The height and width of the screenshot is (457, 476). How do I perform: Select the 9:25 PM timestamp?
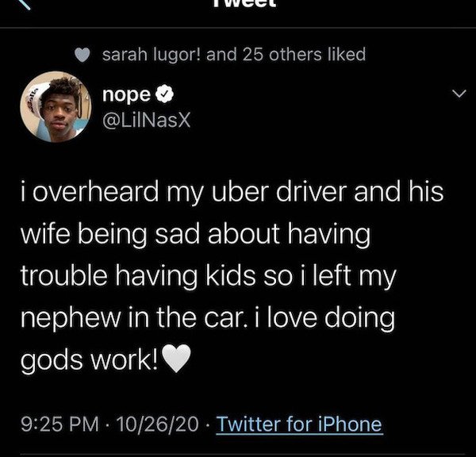pyautogui.click(x=59, y=424)
